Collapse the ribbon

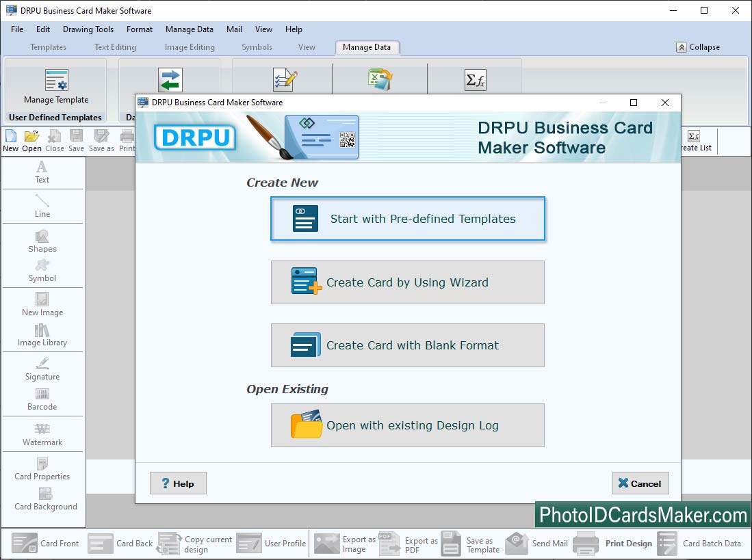(x=698, y=47)
